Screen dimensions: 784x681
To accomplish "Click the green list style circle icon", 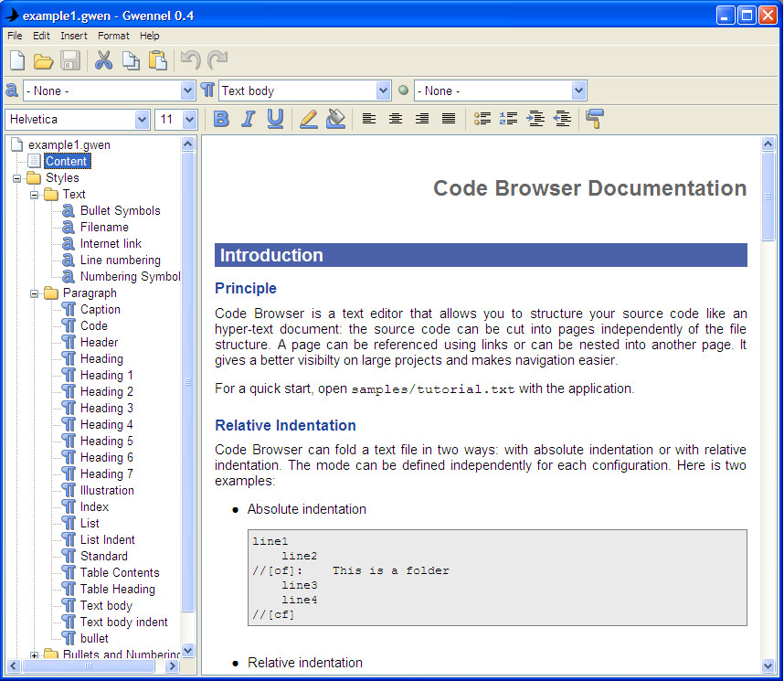I will coord(403,90).
